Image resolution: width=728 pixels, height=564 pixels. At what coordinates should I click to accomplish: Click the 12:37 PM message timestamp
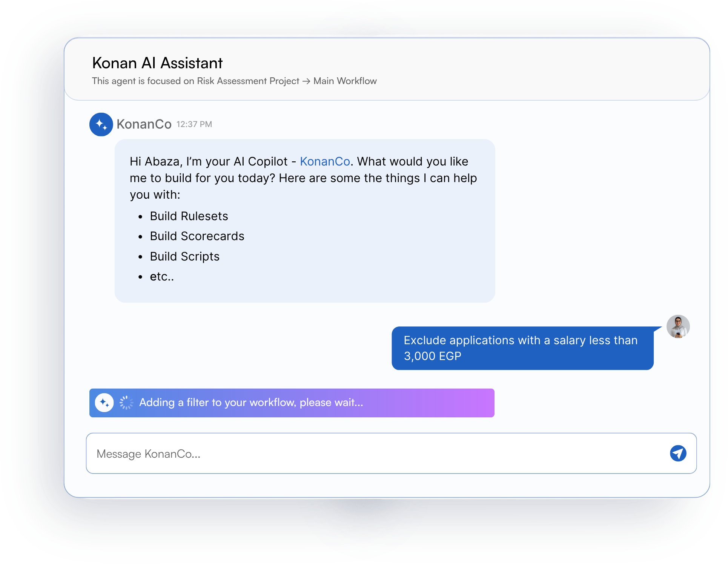[194, 124]
